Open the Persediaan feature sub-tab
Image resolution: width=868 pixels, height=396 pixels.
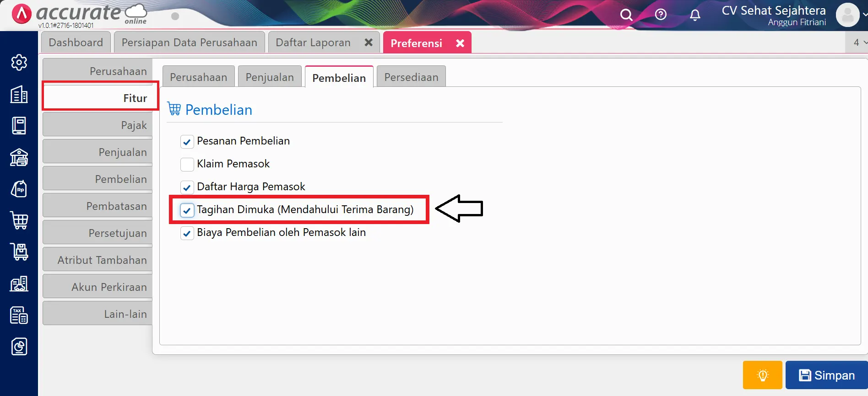(x=411, y=77)
